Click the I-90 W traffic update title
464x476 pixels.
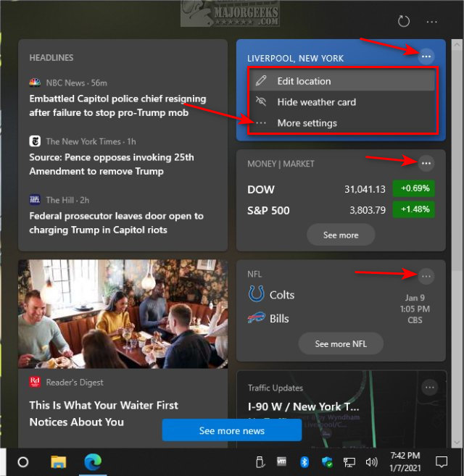click(303, 406)
